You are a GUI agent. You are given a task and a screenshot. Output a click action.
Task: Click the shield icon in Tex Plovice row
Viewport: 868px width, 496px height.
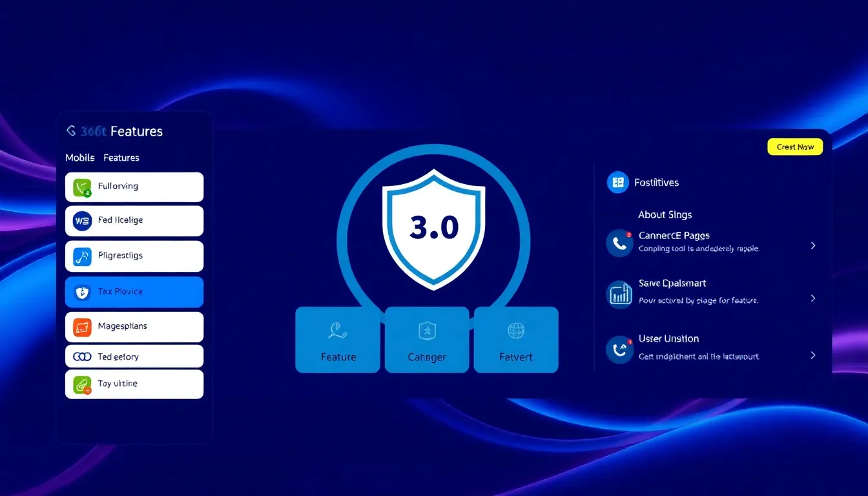82,292
